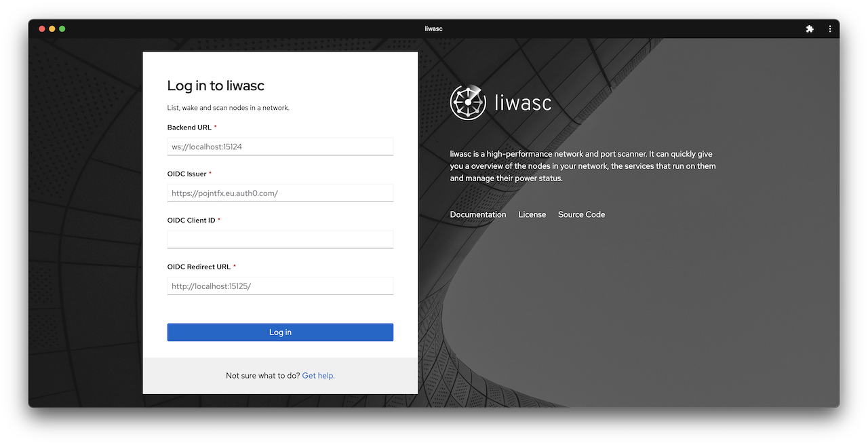Focus the OIDC Redirect URL input field
Screen dimensions: 868x445
(x=280, y=286)
